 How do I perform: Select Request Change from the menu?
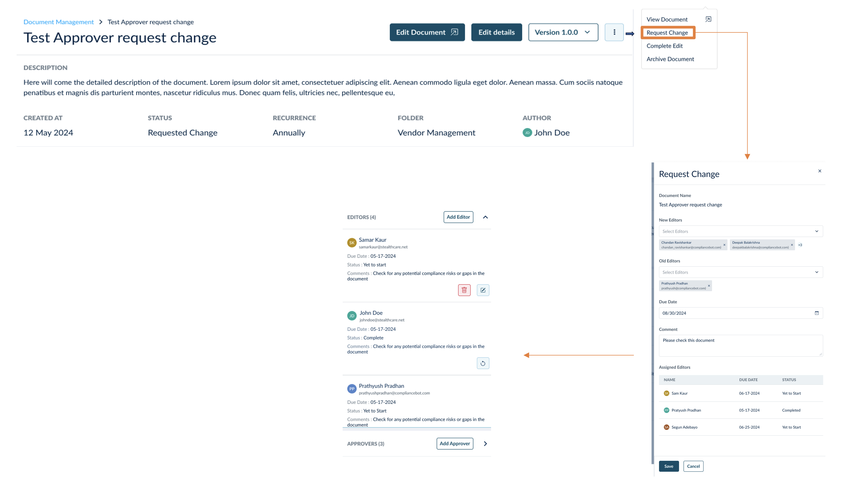[x=667, y=33]
